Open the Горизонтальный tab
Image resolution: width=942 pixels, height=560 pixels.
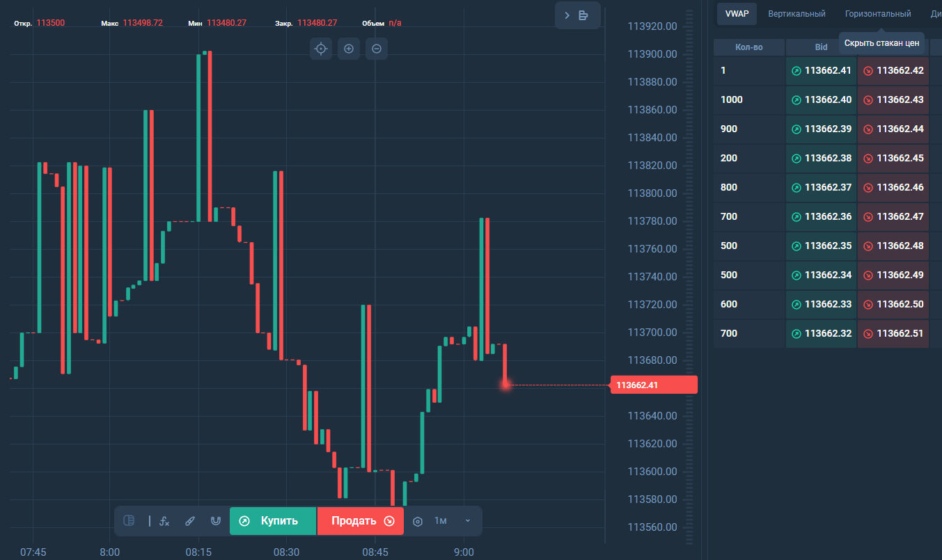tap(878, 14)
